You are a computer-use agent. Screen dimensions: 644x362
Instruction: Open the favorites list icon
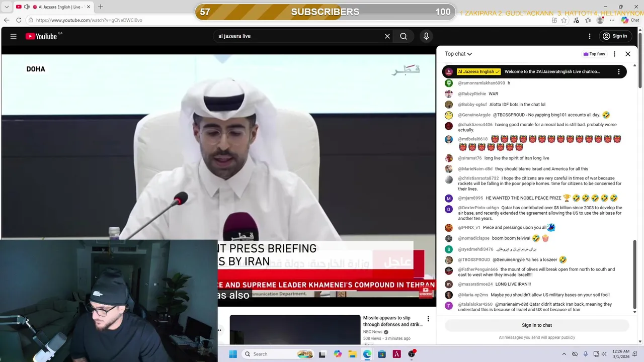pyautogui.click(x=588, y=20)
